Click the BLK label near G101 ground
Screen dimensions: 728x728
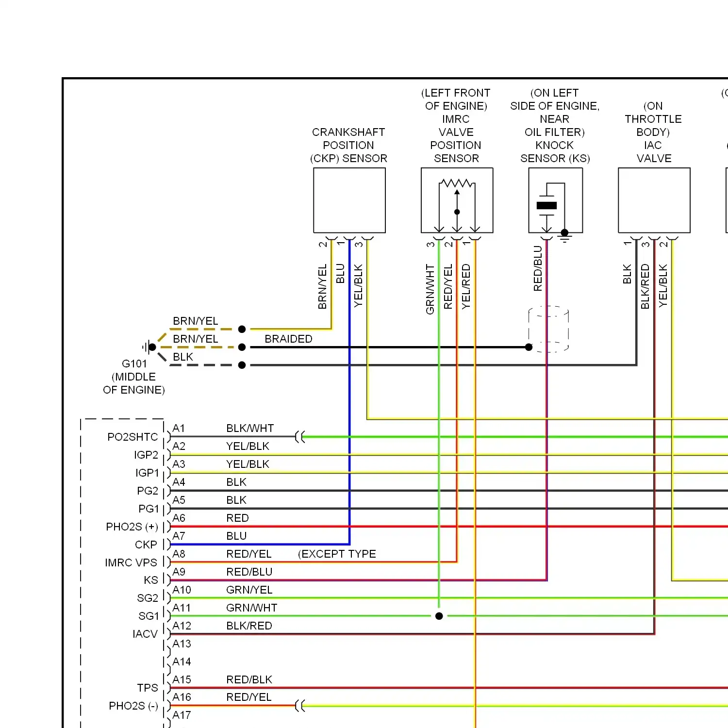(183, 357)
